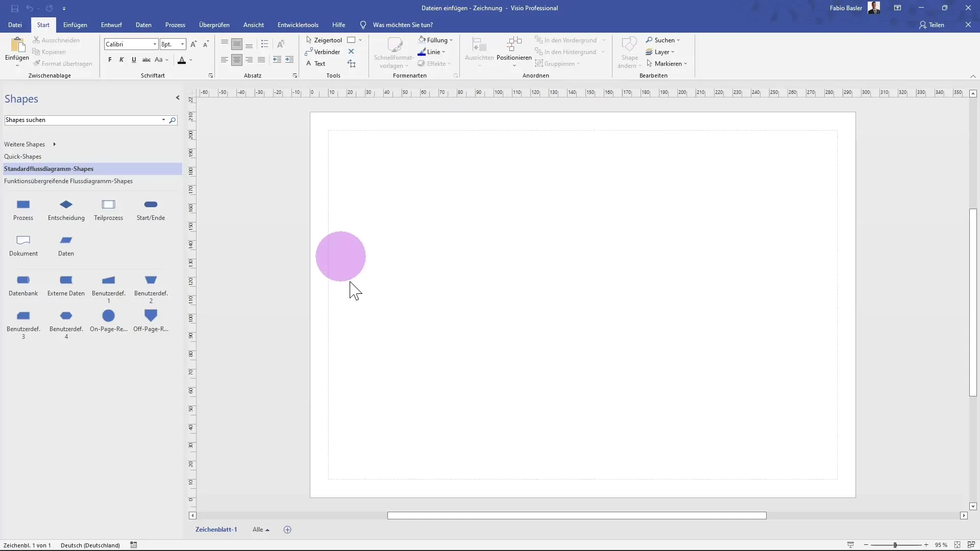Click the Einfügen paste icon
The image size is (980, 551).
[x=17, y=45]
